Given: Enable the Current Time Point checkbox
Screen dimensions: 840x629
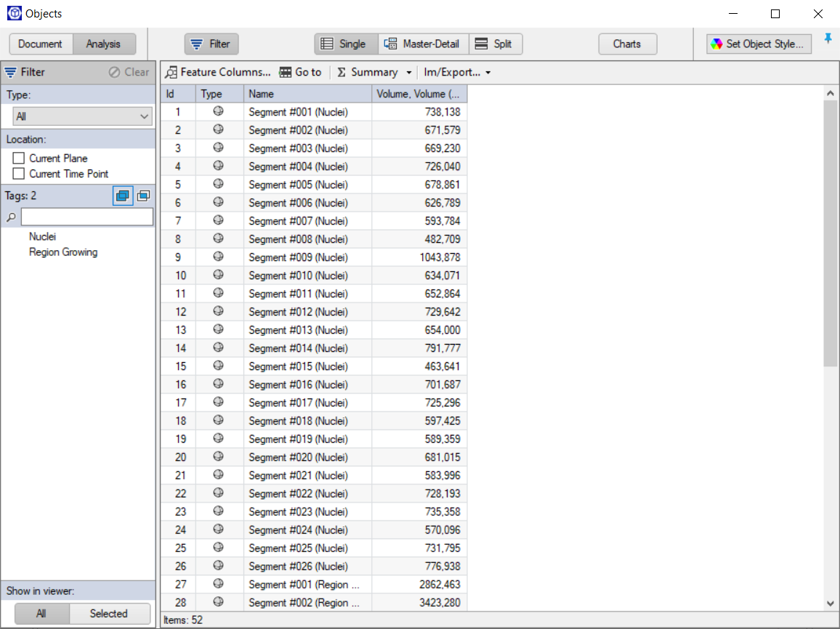Looking at the screenshot, I should click(x=18, y=174).
